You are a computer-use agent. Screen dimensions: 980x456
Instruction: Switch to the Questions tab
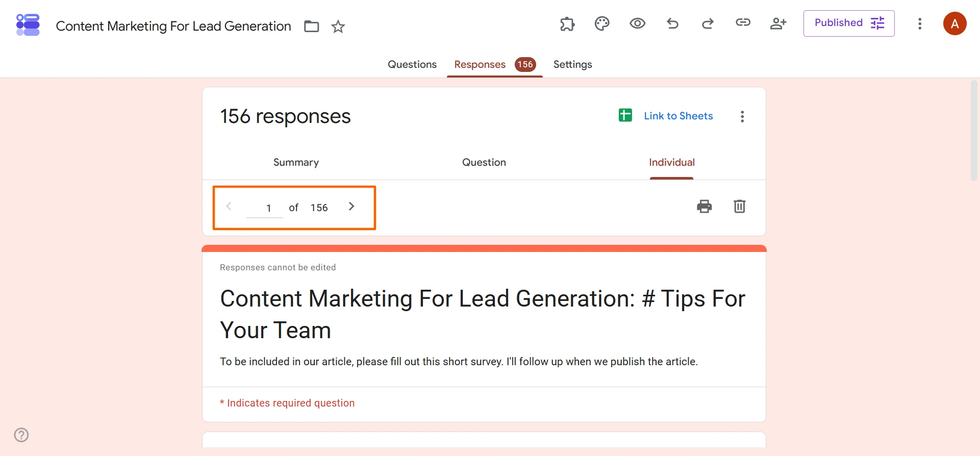click(412, 64)
